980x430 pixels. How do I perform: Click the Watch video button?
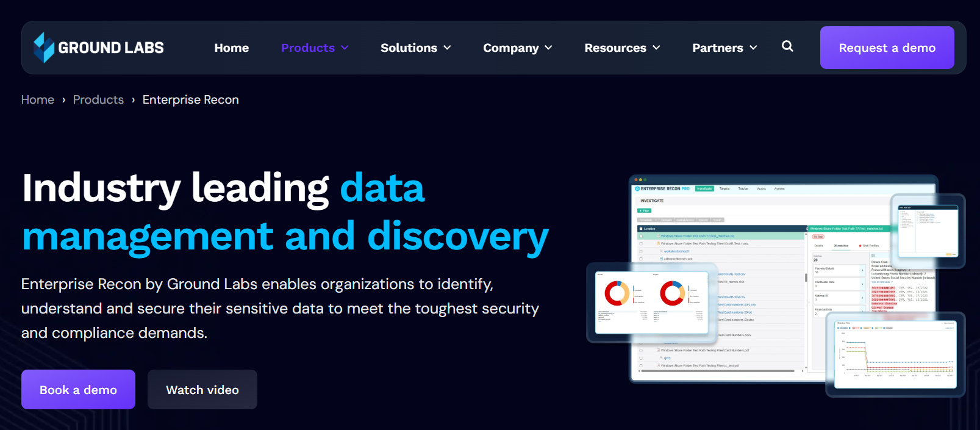tap(202, 390)
